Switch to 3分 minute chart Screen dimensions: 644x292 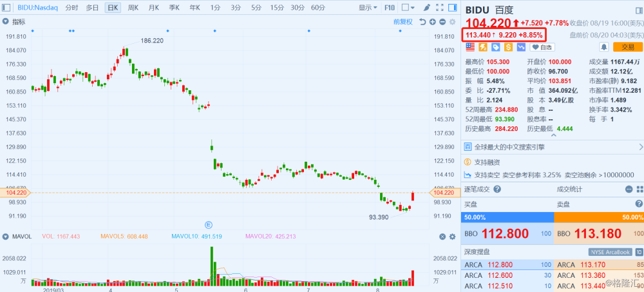235,7
